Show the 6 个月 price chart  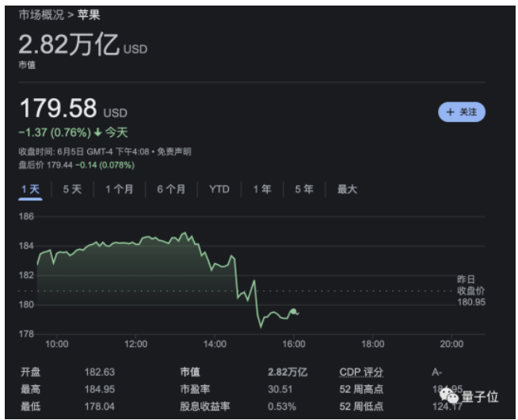[171, 189]
